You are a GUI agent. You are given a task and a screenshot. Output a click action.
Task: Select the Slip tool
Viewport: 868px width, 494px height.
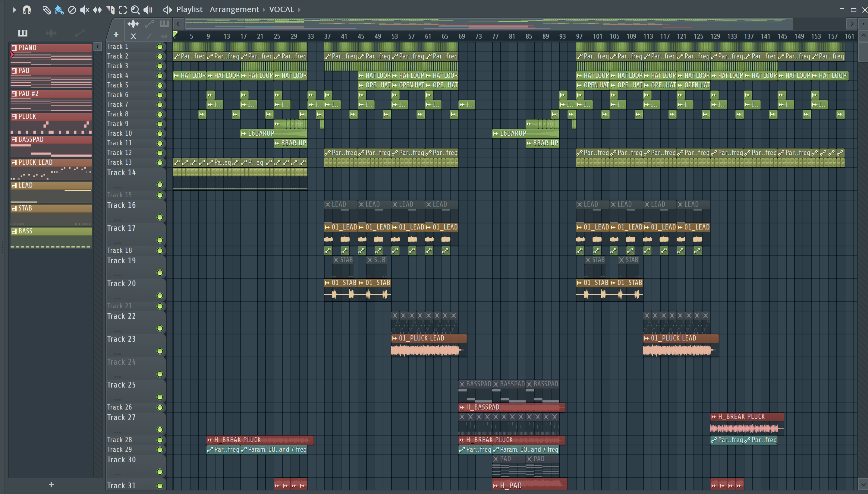97,10
